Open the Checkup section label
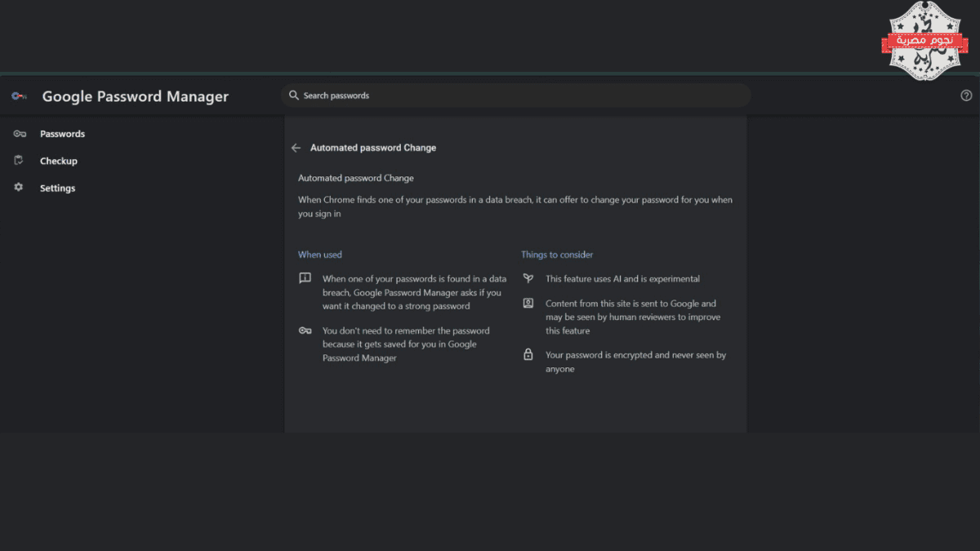 coord(59,161)
